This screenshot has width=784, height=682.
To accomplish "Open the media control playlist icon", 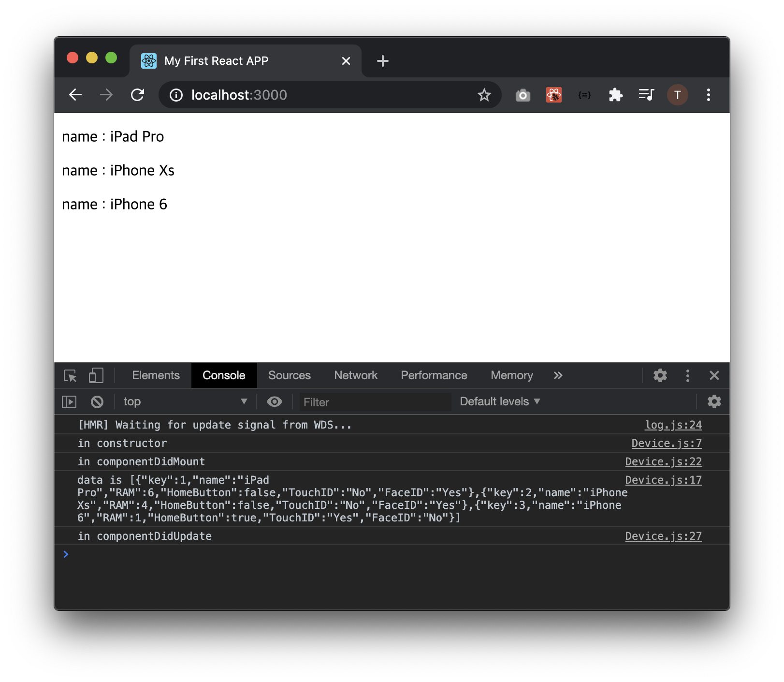I will (647, 95).
